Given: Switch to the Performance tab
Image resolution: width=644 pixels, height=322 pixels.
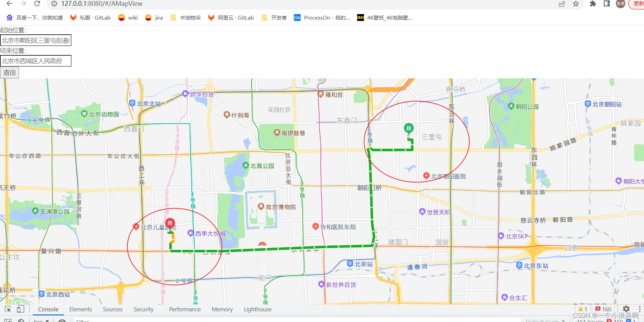Looking at the screenshot, I should point(185,309).
